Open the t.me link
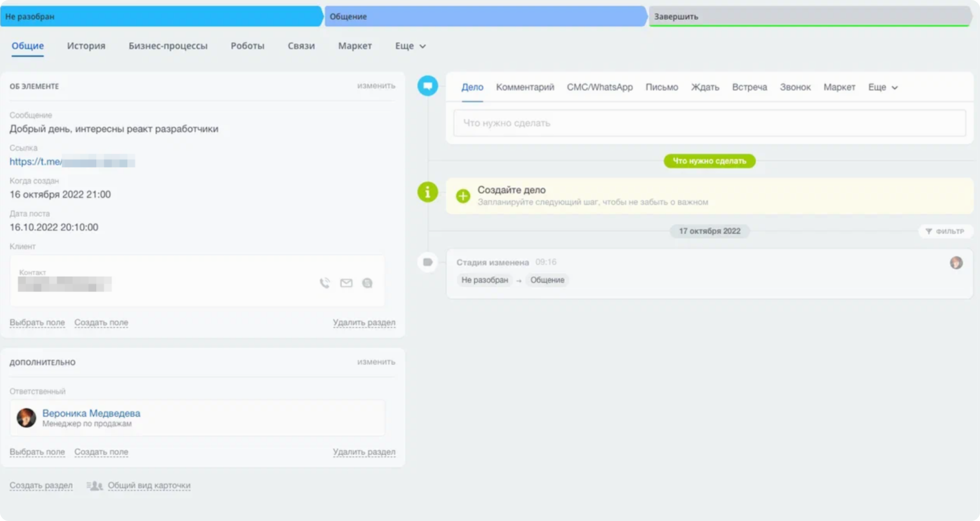Screen dimensions: 980x521 (35, 162)
